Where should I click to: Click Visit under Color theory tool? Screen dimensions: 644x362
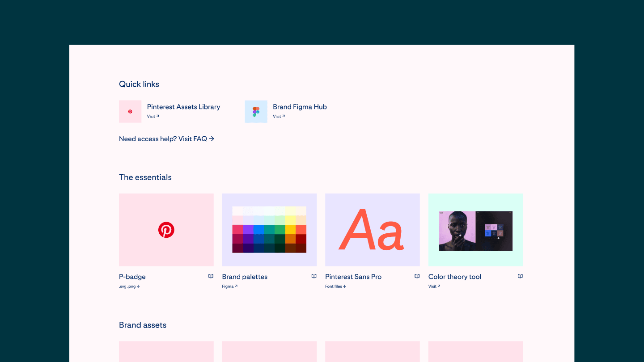434,286
